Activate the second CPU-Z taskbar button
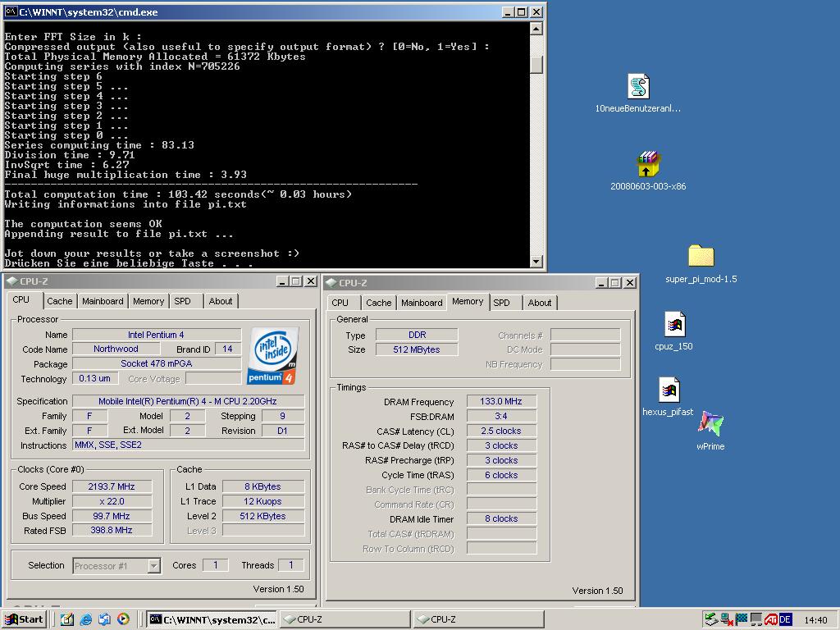The image size is (840, 630). [x=478, y=619]
